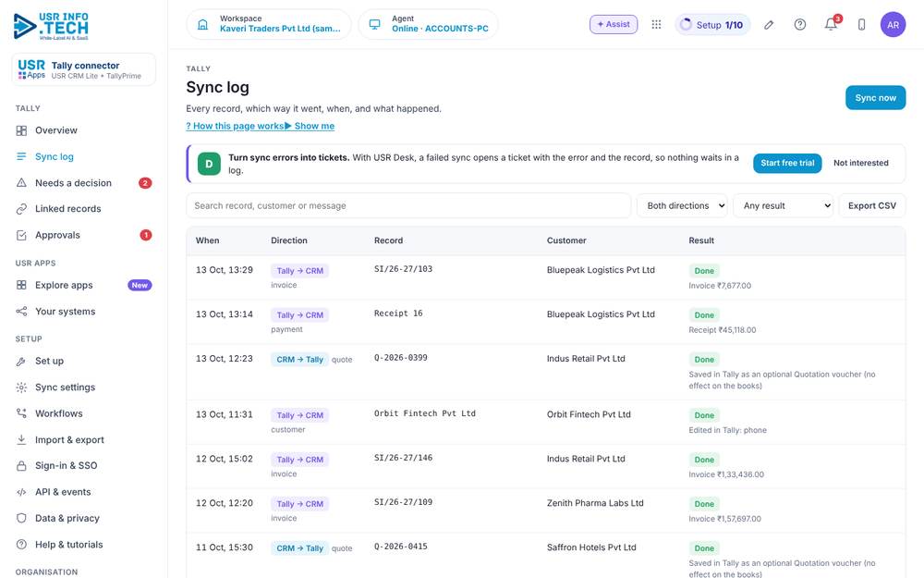Open Explore apps page

tap(84, 286)
